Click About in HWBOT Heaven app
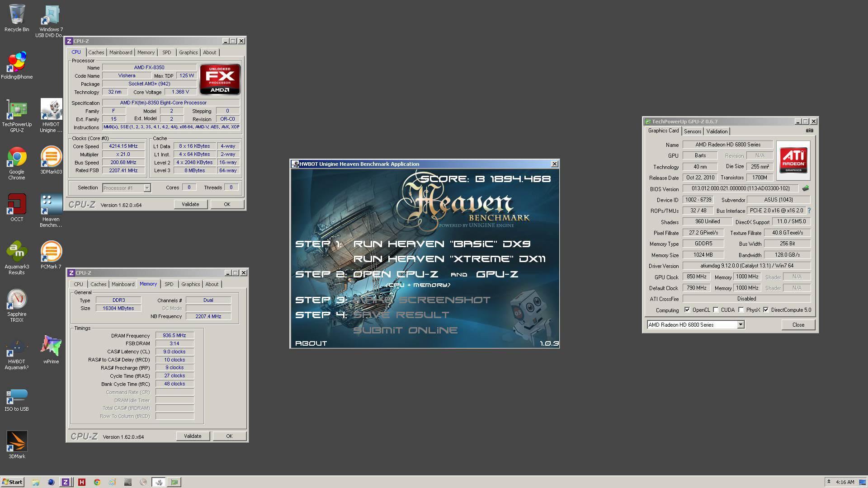This screenshot has height=488, width=868. (311, 343)
